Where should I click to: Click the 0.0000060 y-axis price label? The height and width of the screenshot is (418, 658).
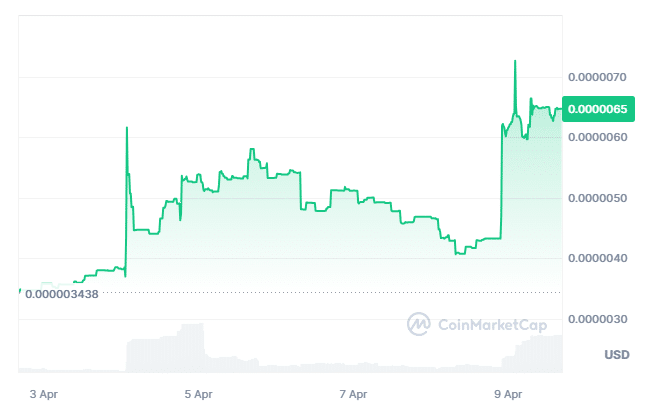pyautogui.click(x=596, y=137)
